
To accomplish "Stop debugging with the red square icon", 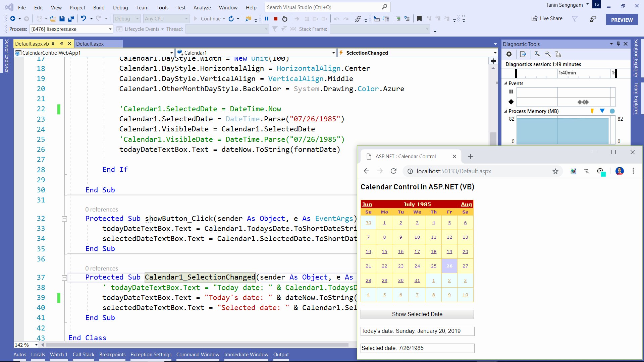I will 275,19.
